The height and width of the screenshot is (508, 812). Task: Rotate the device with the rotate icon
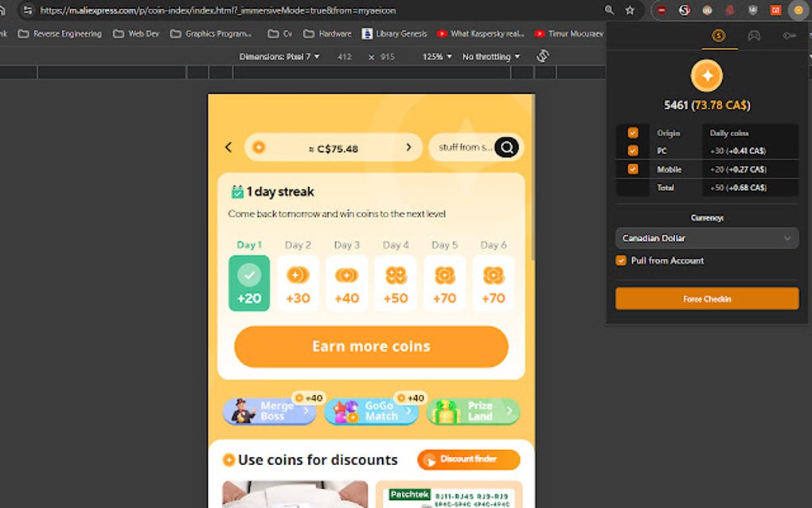543,56
